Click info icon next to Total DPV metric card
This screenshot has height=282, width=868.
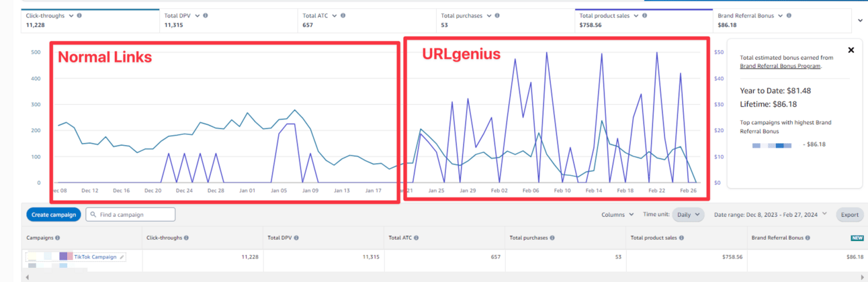[x=205, y=15]
